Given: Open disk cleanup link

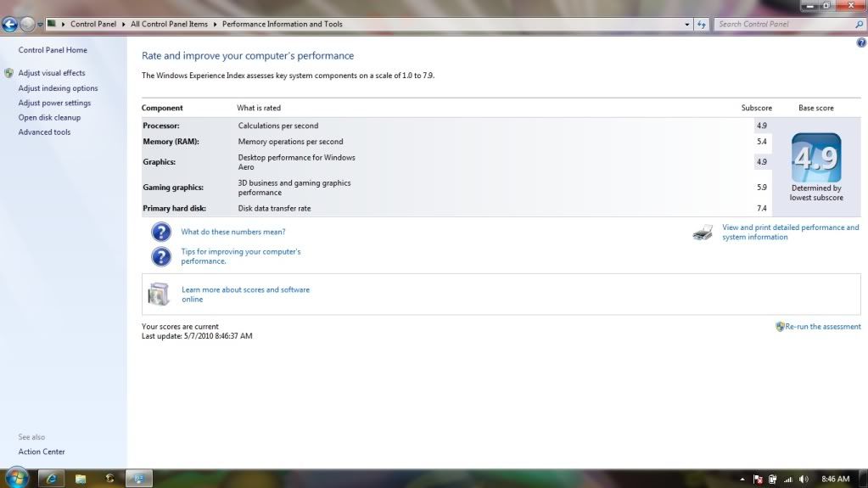Looking at the screenshot, I should 49,117.
